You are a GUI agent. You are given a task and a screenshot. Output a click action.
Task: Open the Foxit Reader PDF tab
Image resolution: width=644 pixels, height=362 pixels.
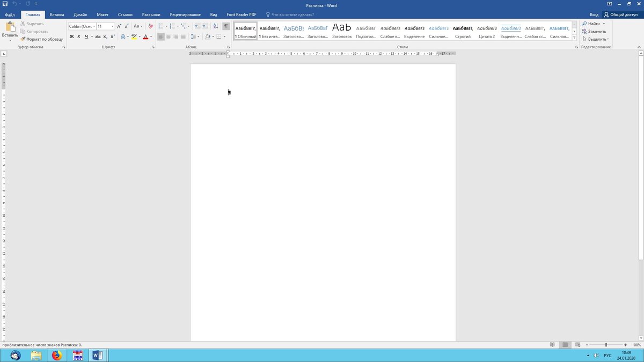243,14
